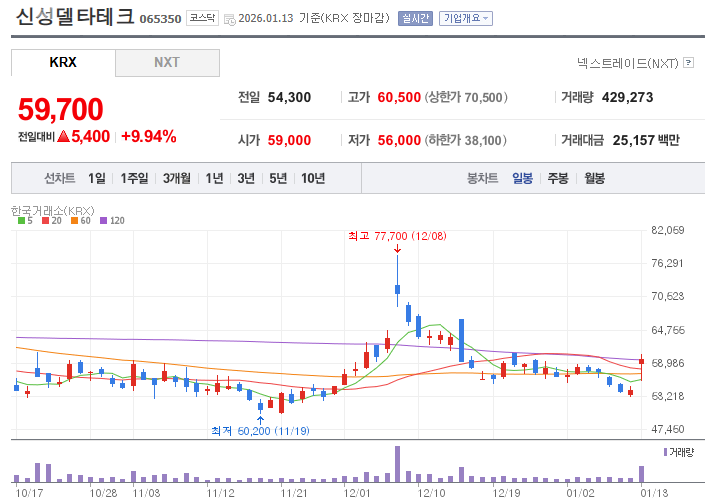Viewport: 705px width, 501px height.
Task: Click the high price value 60,500
Action: 399,97
